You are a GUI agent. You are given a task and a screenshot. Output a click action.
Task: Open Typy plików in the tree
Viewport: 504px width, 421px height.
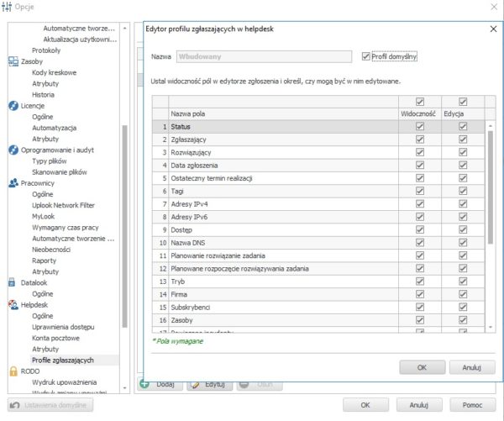tap(50, 161)
